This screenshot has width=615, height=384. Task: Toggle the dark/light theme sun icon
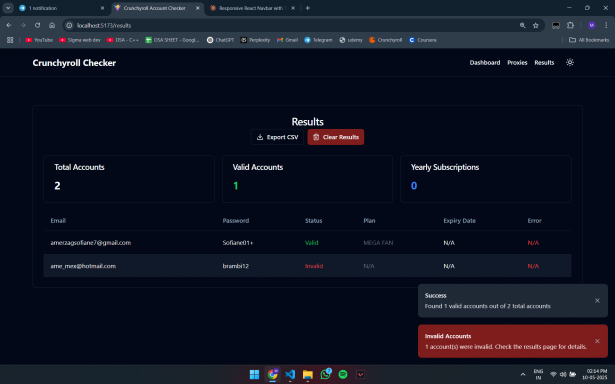(570, 62)
